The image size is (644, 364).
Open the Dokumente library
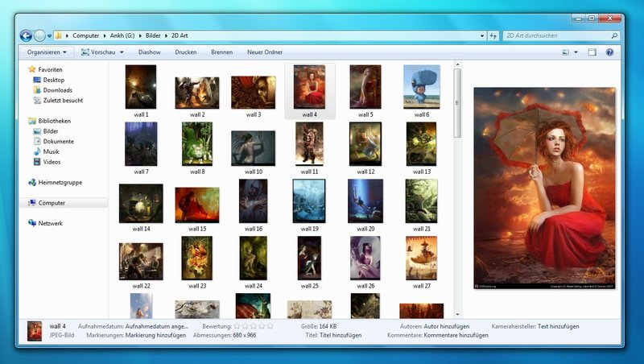point(53,141)
